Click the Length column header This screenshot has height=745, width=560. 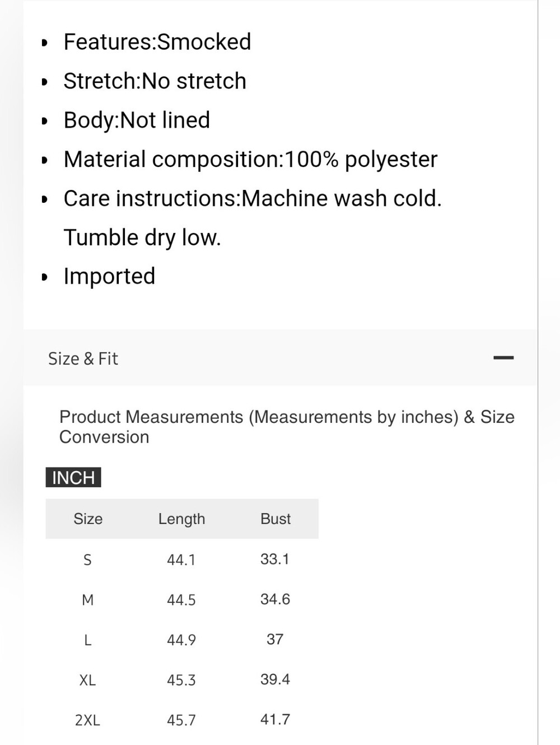click(181, 519)
